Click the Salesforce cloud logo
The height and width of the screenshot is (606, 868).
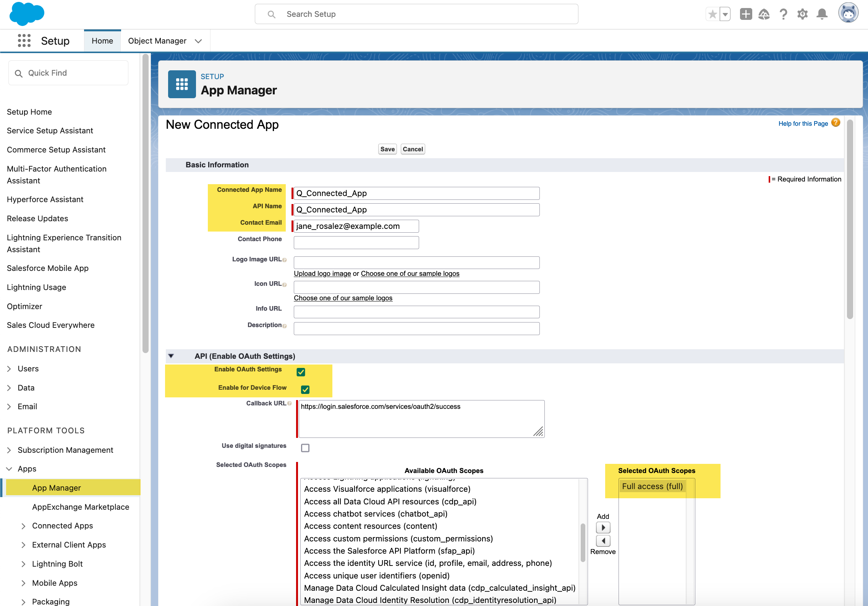click(x=27, y=14)
